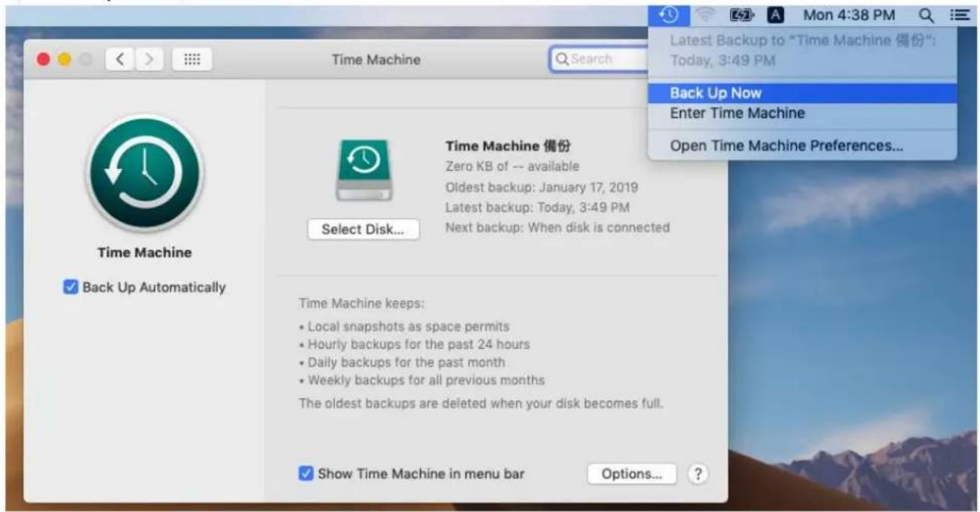Viewport: 980px width, 512px height.
Task: Go back with the left chevron button
Action: click(121, 59)
